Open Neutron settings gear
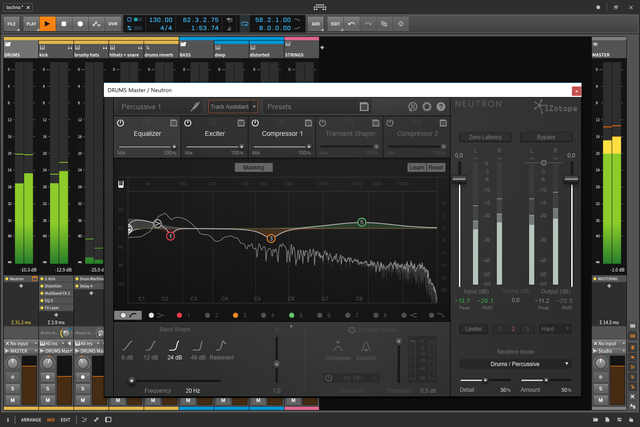Viewport: 640px width, 427px height. point(427,107)
